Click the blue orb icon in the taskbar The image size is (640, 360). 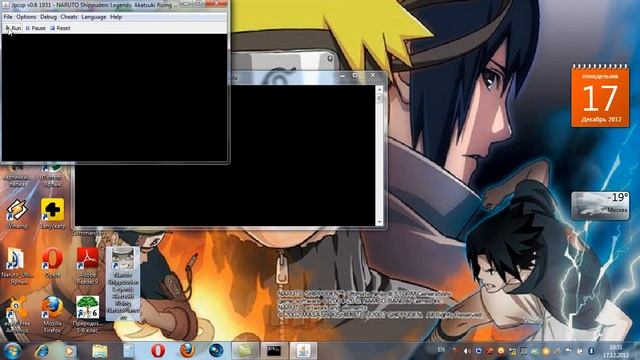(x=216, y=351)
